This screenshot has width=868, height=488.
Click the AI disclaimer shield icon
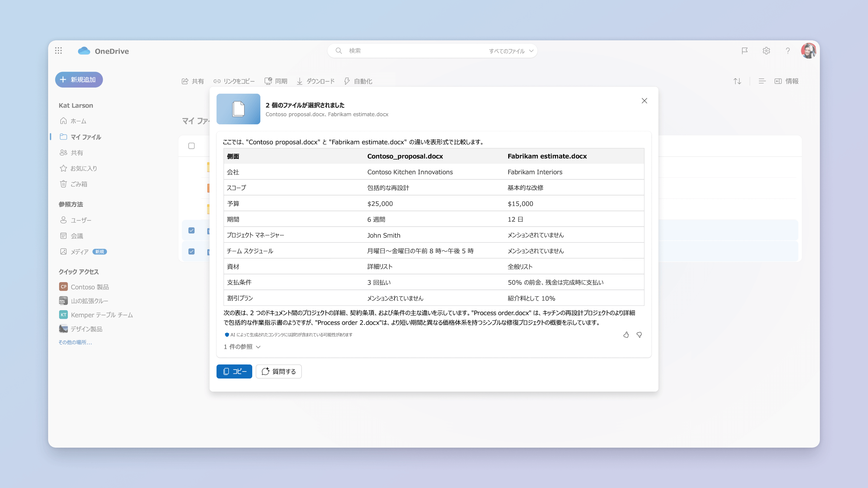(227, 335)
